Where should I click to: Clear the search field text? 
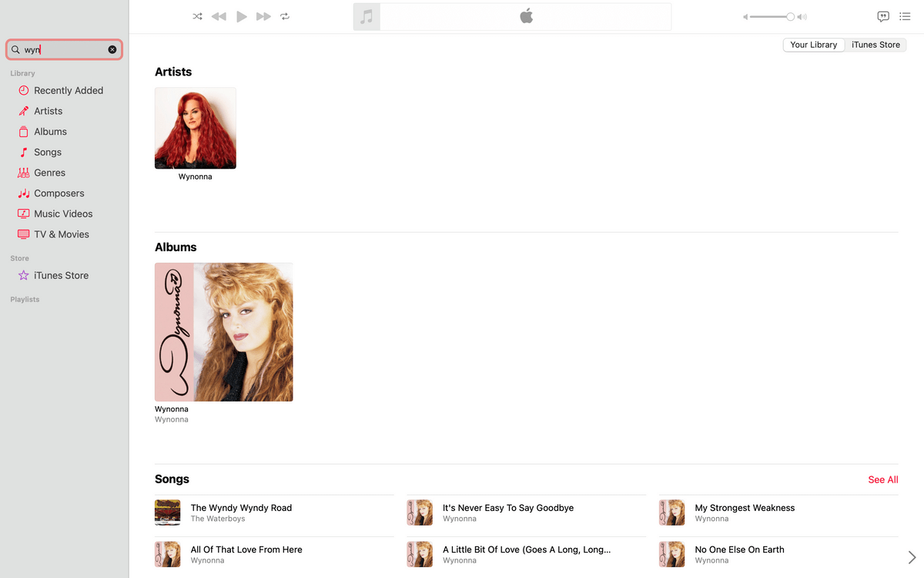coord(112,49)
